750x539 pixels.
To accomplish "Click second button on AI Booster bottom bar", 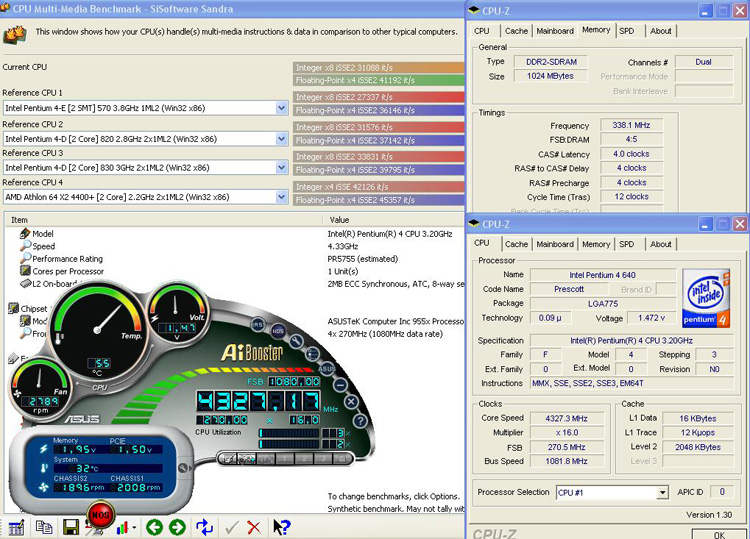I will click(x=247, y=459).
